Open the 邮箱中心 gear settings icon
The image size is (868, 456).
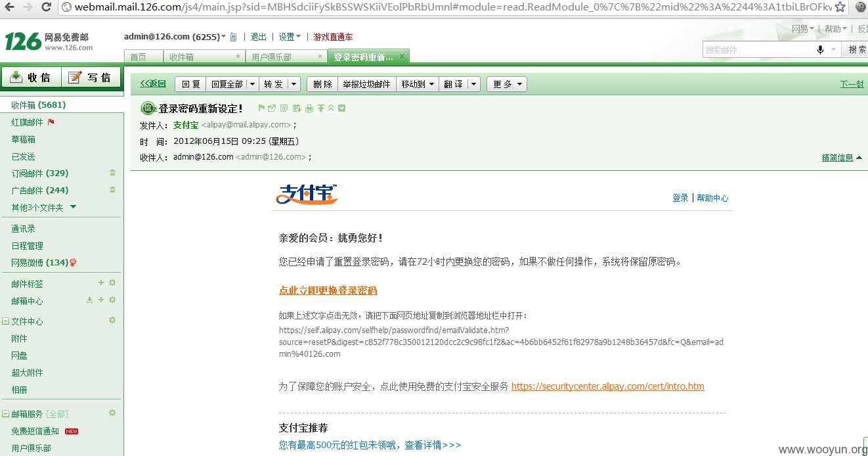tap(112, 300)
